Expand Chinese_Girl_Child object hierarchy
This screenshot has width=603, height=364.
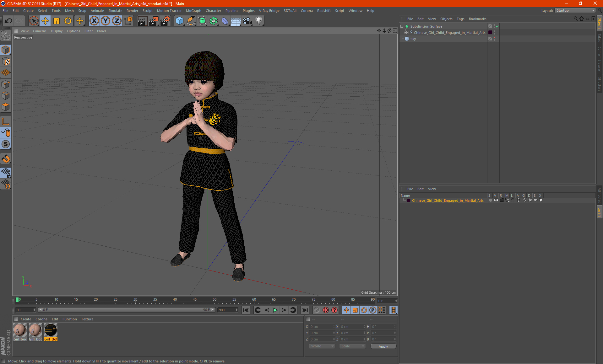405,33
